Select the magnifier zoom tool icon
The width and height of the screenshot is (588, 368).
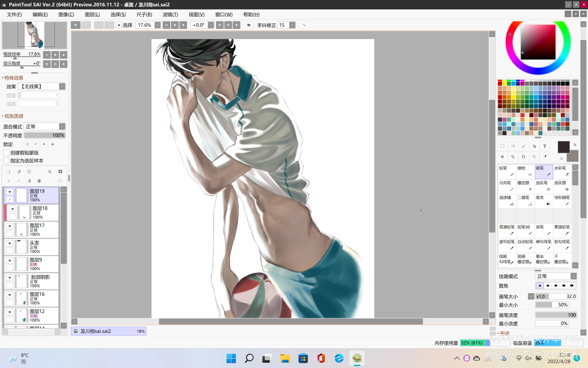point(513,157)
